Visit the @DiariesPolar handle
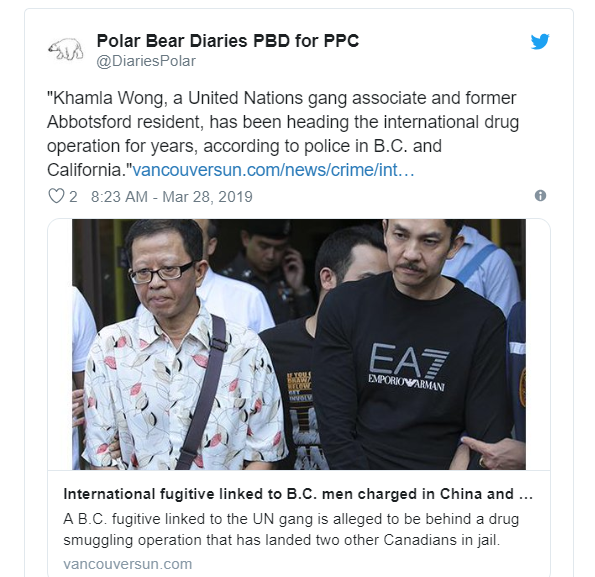Screen dimensions: 595x577 [x=146, y=61]
